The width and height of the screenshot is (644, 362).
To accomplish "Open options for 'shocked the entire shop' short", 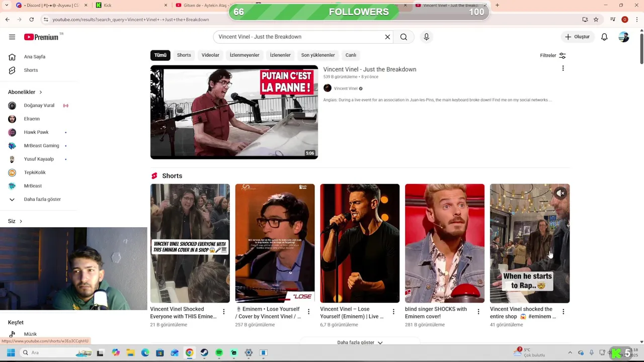I will [x=563, y=312].
